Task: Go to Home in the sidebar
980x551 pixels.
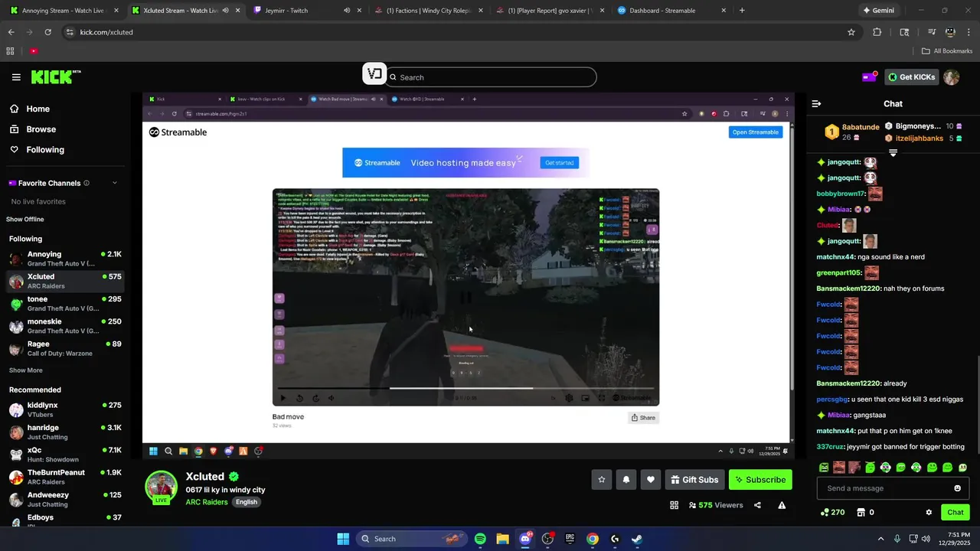Action: 38,109
